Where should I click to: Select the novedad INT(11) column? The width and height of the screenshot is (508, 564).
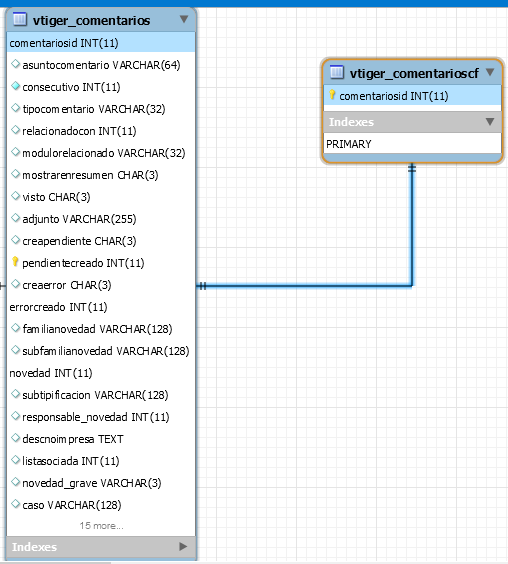101,373
